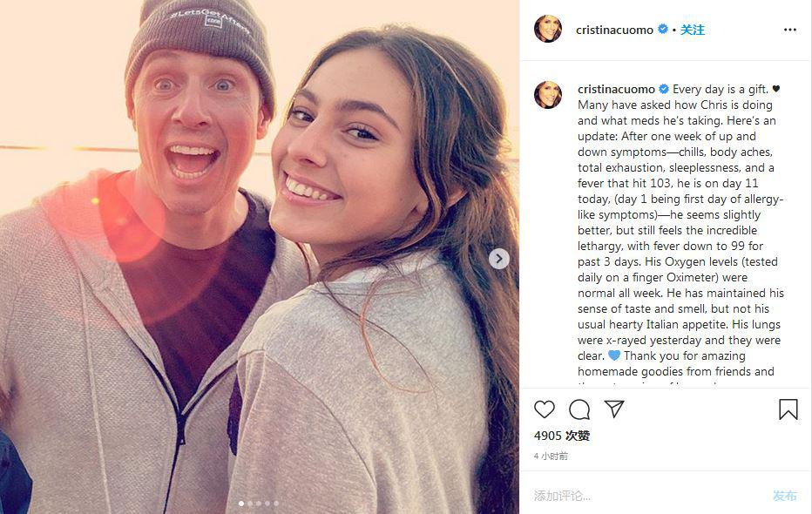Open the 4 小时前 timestamp link
812x514 pixels.
pyautogui.click(x=551, y=456)
